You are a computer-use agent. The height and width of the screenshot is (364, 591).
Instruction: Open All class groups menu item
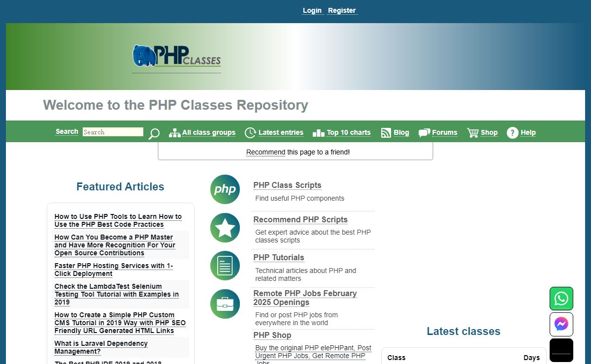point(209,132)
